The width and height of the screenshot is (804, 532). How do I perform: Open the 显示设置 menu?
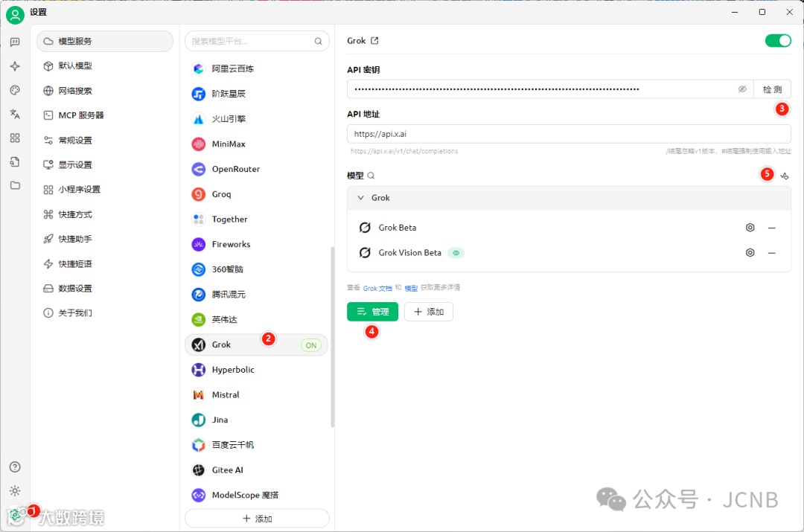coord(105,164)
